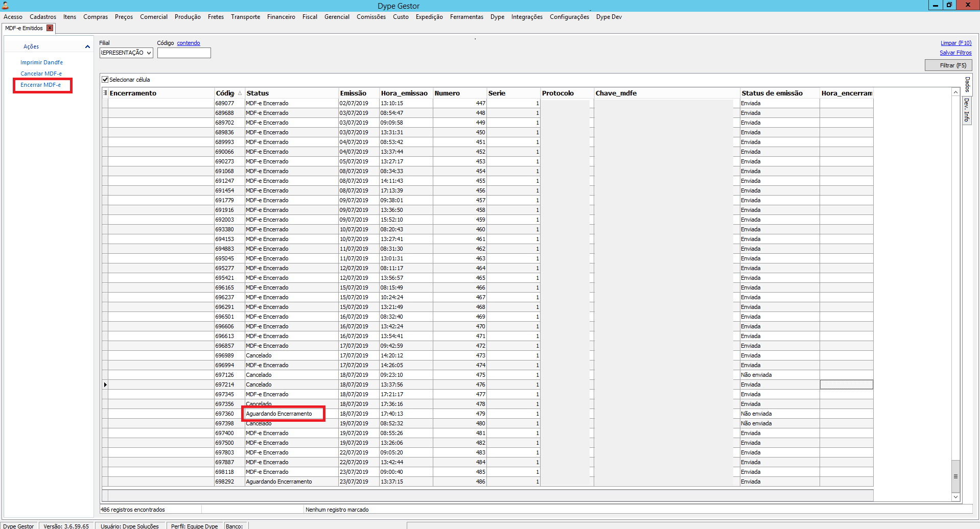
Task: Click Salvar Filtros link
Action: [955, 53]
